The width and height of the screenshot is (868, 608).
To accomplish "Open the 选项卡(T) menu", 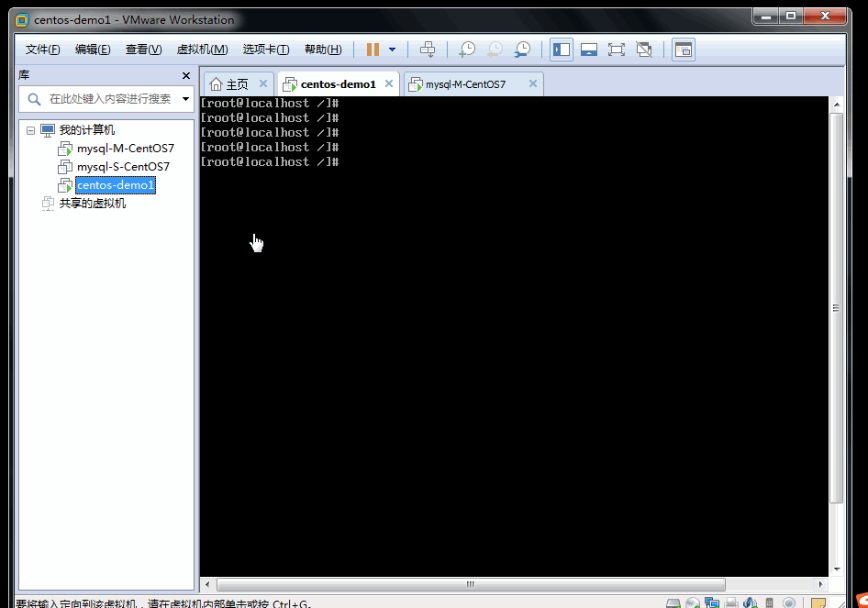I will [x=266, y=50].
